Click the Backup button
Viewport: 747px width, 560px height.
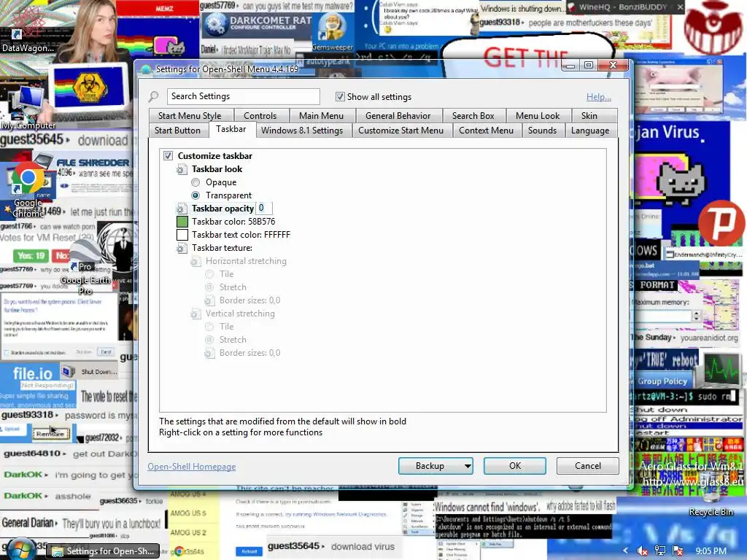tap(430, 466)
